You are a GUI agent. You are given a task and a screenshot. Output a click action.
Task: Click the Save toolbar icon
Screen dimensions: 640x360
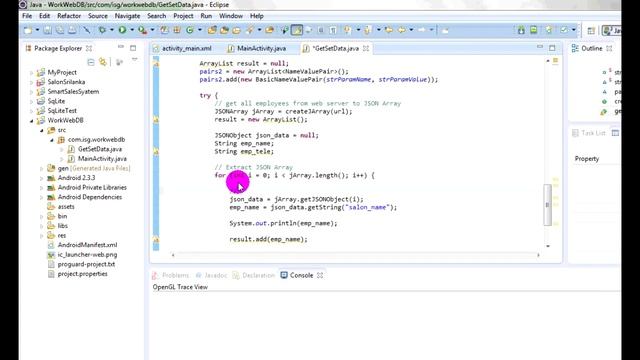47,30
